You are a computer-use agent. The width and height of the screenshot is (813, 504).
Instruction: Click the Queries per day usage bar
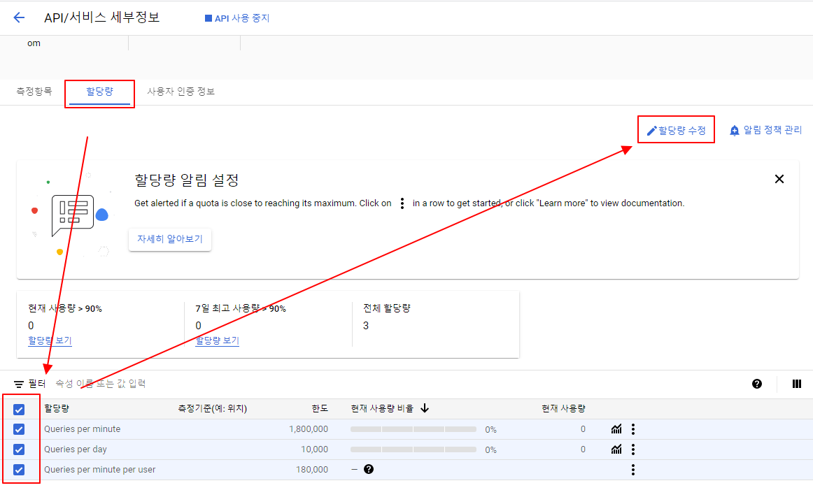(413, 449)
